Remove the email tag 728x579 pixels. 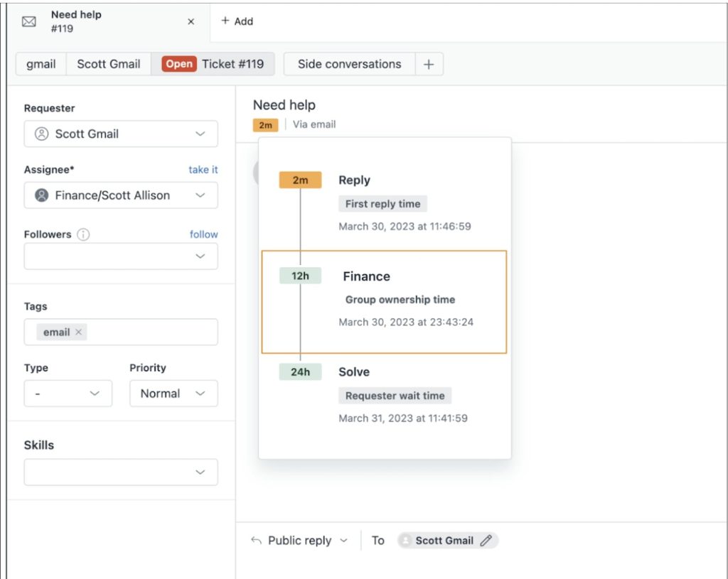tap(78, 332)
